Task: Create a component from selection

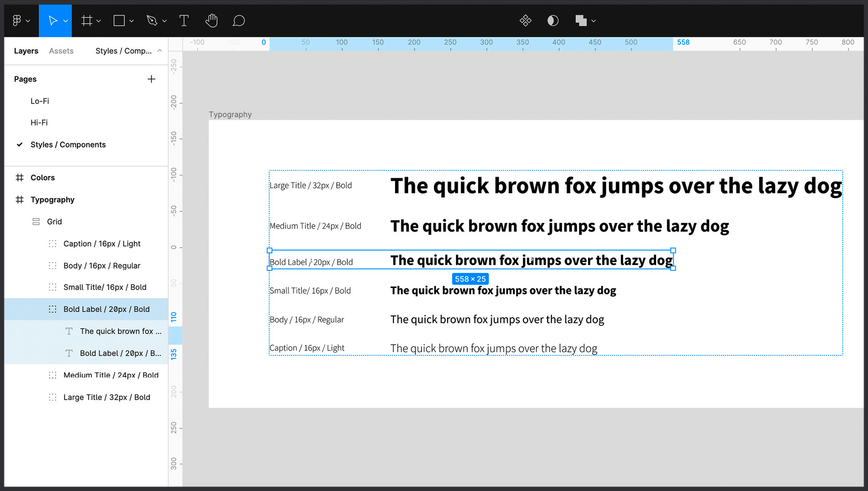Action: (x=525, y=21)
